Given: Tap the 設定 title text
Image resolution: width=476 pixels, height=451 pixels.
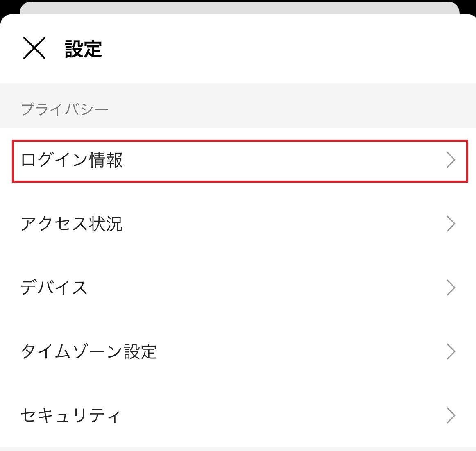Looking at the screenshot, I should click(x=83, y=49).
